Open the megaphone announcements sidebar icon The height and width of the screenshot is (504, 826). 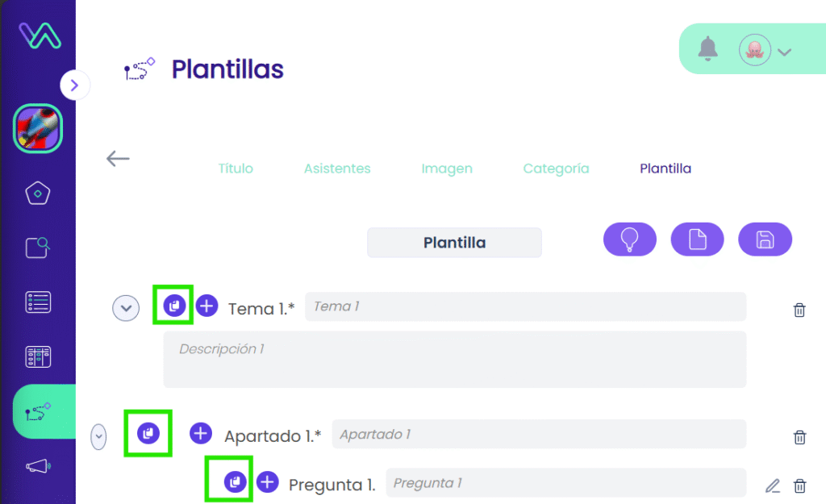click(38, 466)
